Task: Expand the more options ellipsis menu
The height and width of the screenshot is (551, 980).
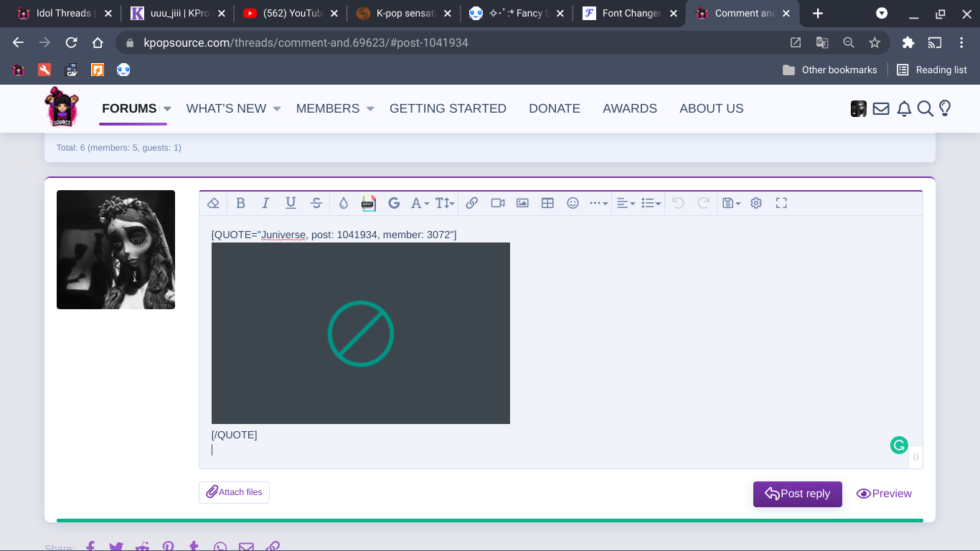Action: 598,203
